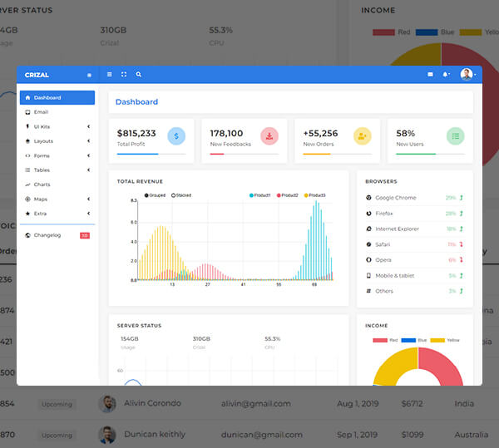
Task: Click the Total Profit blue progress bar
Action: click(x=138, y=154)
